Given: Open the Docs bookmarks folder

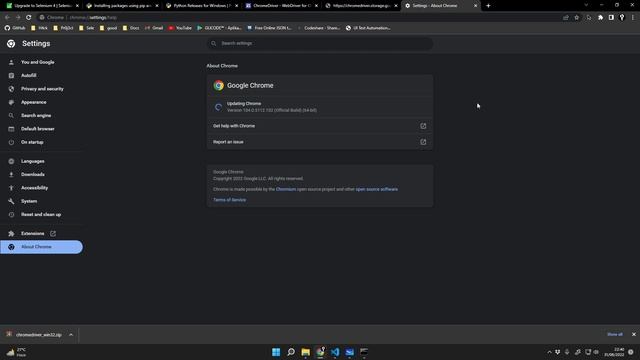Looking at the screenshot, I should [x=131, y=28].
